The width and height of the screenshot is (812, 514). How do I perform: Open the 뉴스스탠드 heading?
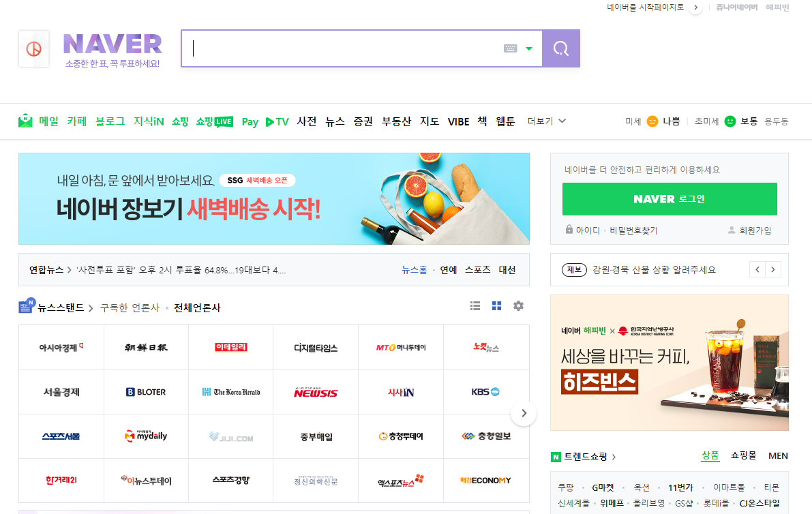pos(61,307)
